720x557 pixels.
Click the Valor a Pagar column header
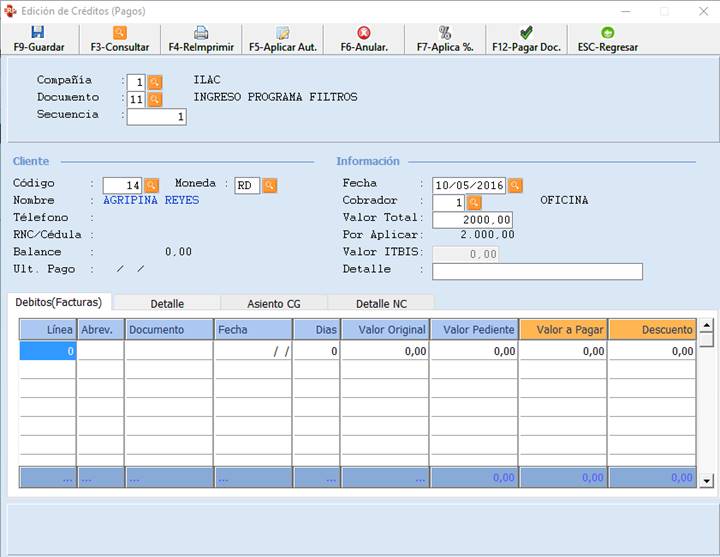point(563,330)
